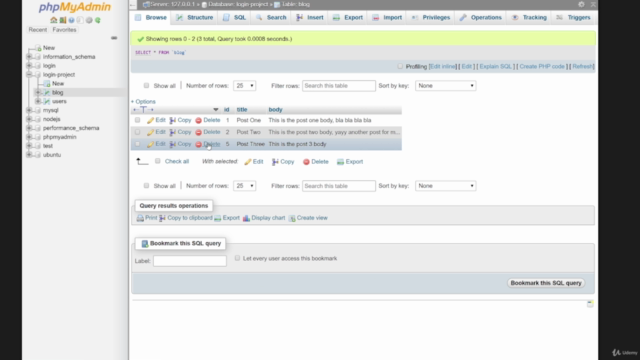The height and width of the screenshot is (360, 640).
Task: Click pencil Edit icon for Post Two row
Action: coord(150,132)
